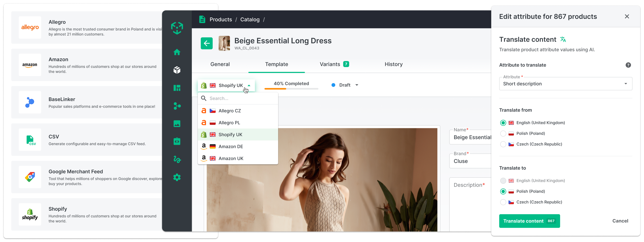Click the help question mark icon
644x242 pixels.
(628, 65)
